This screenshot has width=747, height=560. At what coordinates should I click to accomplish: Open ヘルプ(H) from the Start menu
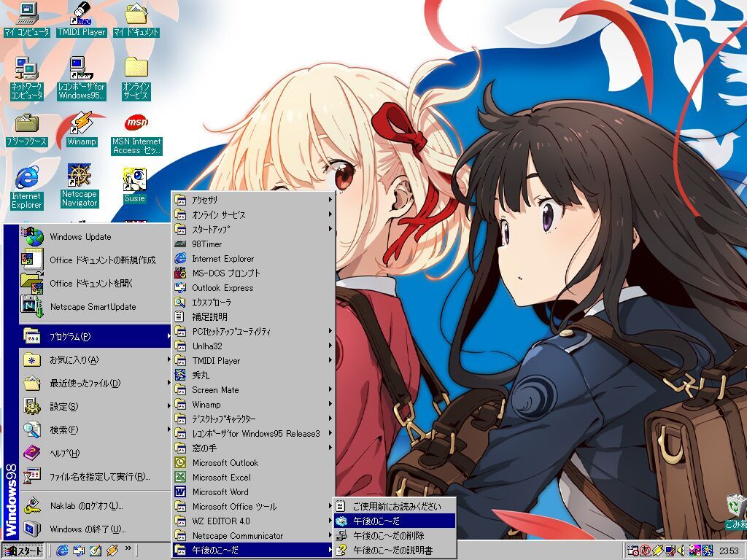[x=96, y=454]
